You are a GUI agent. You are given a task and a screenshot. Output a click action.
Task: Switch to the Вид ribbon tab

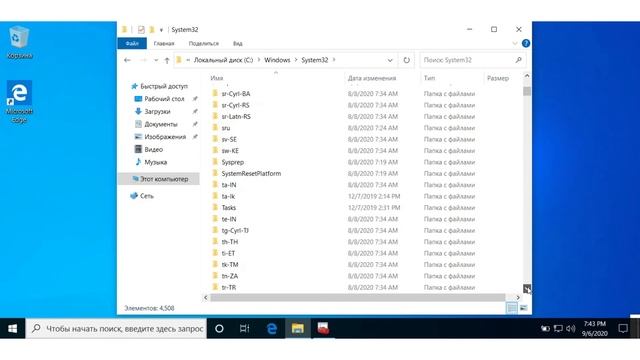[x=238, y=43]
